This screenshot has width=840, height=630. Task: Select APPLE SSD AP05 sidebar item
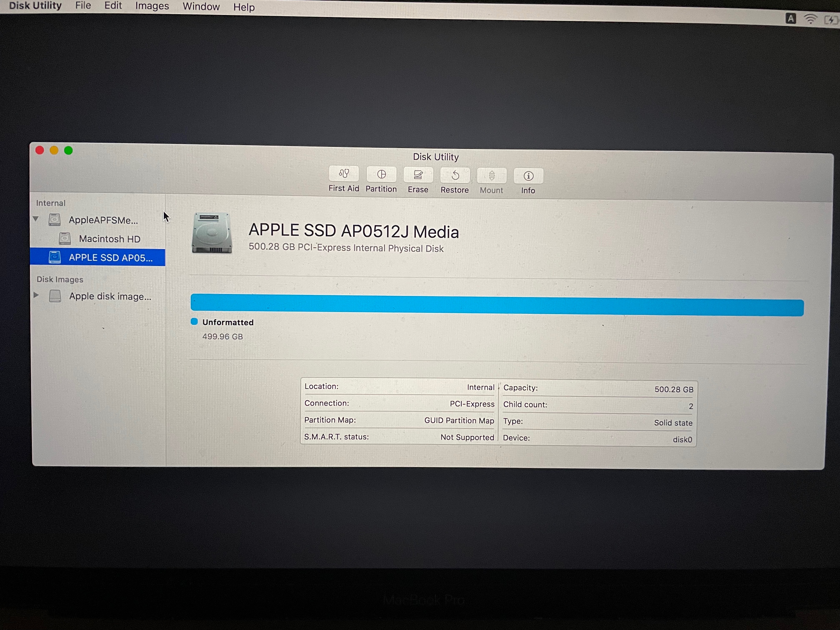110,258
